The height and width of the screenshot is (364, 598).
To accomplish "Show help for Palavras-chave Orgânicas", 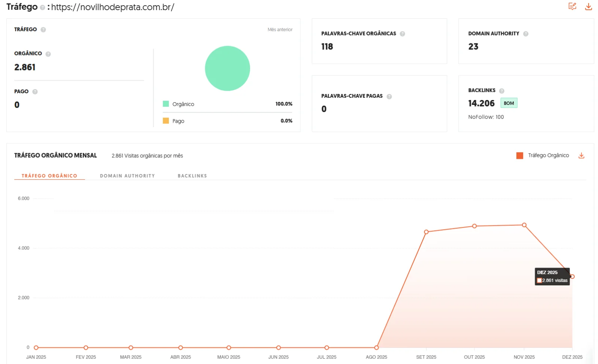I will 402,34.
